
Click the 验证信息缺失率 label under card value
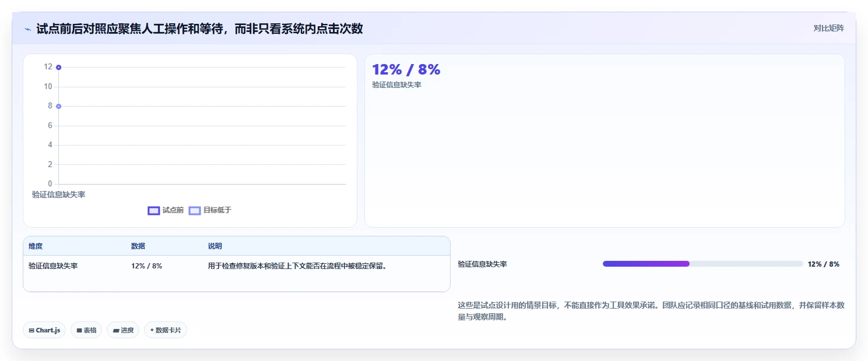(x=396, y=85)
